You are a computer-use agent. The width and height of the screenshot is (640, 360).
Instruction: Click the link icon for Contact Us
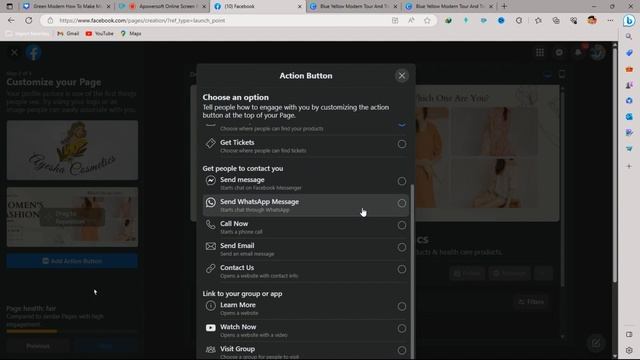click(x=211, y=269)
